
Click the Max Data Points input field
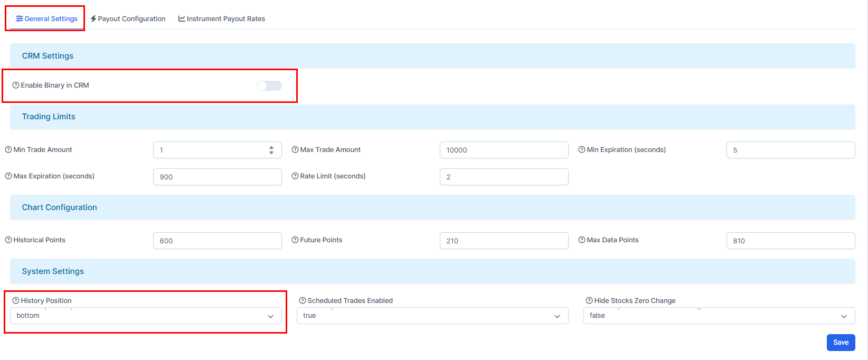pos(790,241)
